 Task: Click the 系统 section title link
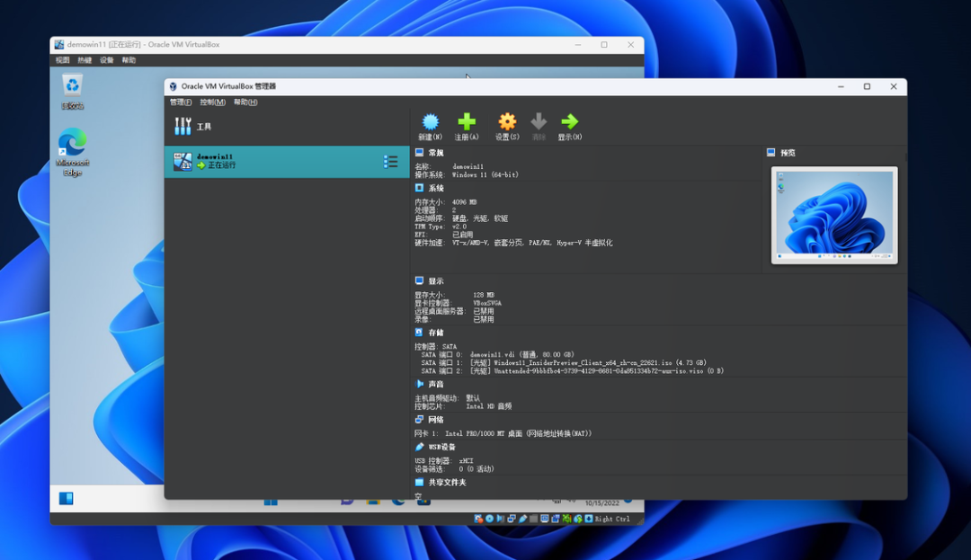436,188
